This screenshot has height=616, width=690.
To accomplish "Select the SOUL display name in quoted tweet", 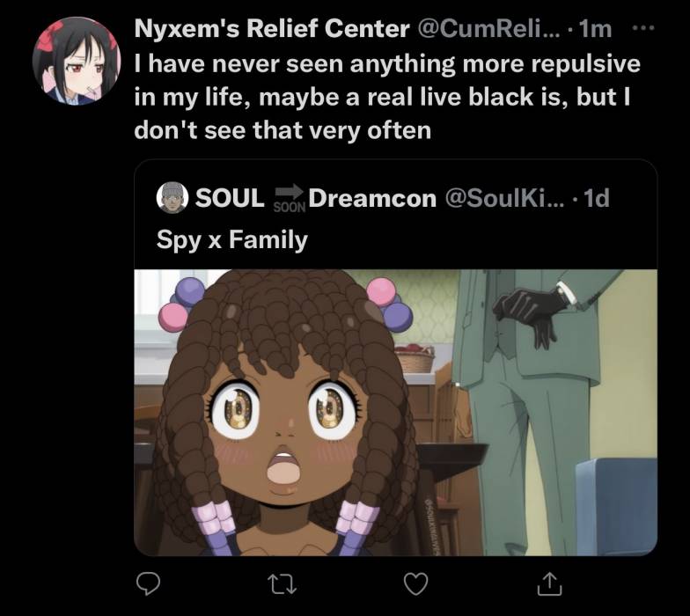I will point(230,198).
